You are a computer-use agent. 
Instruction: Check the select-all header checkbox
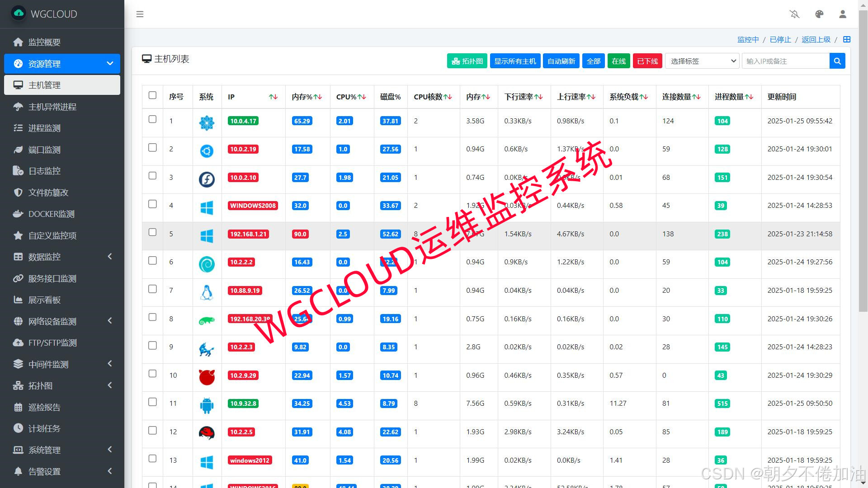coord(152,95)
